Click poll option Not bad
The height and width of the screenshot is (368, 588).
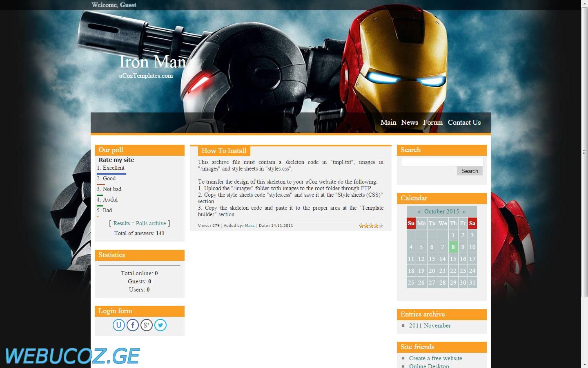(x=112, y=189)
